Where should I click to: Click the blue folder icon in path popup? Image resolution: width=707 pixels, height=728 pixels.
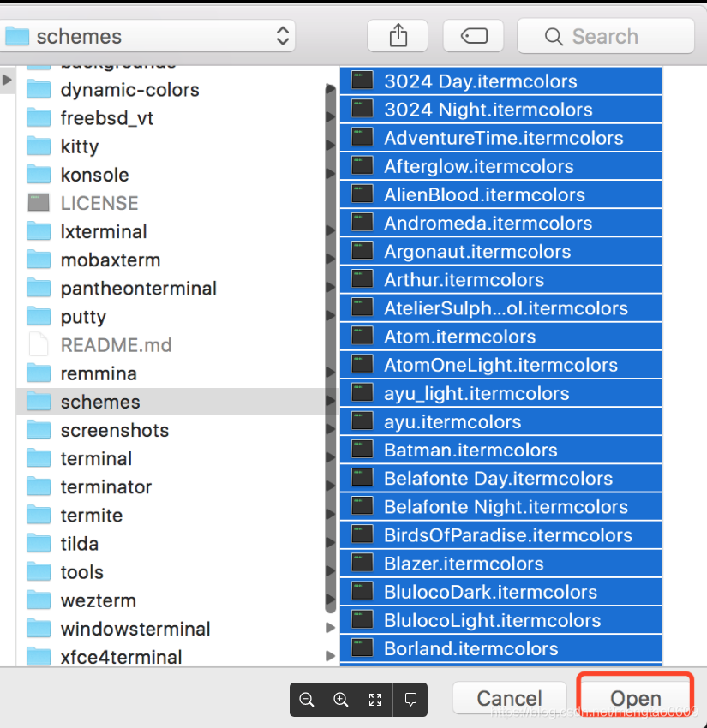tap(17, 36)
